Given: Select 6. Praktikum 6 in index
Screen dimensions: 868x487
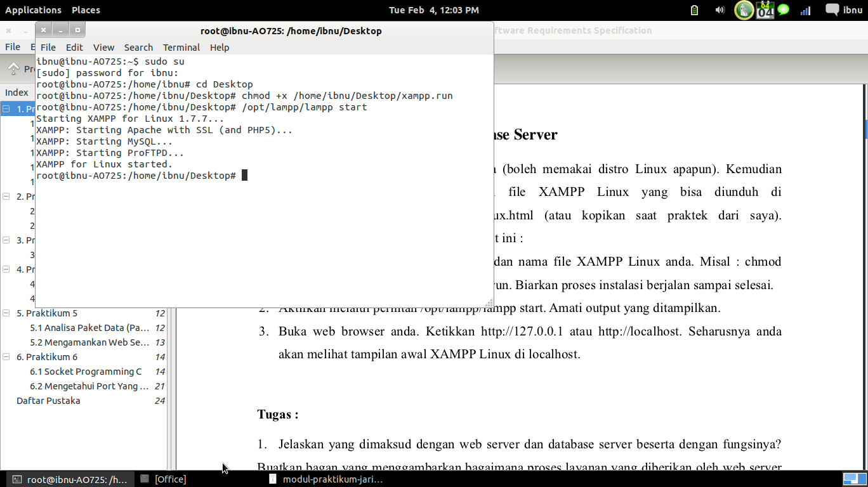Looking at the screenshot, I should point(47,357).
